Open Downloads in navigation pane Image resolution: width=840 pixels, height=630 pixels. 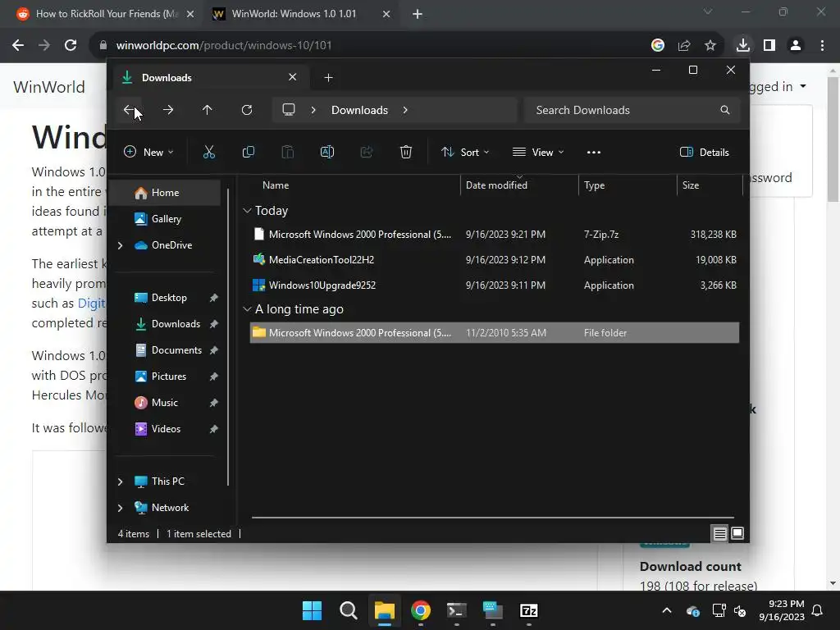176,323
